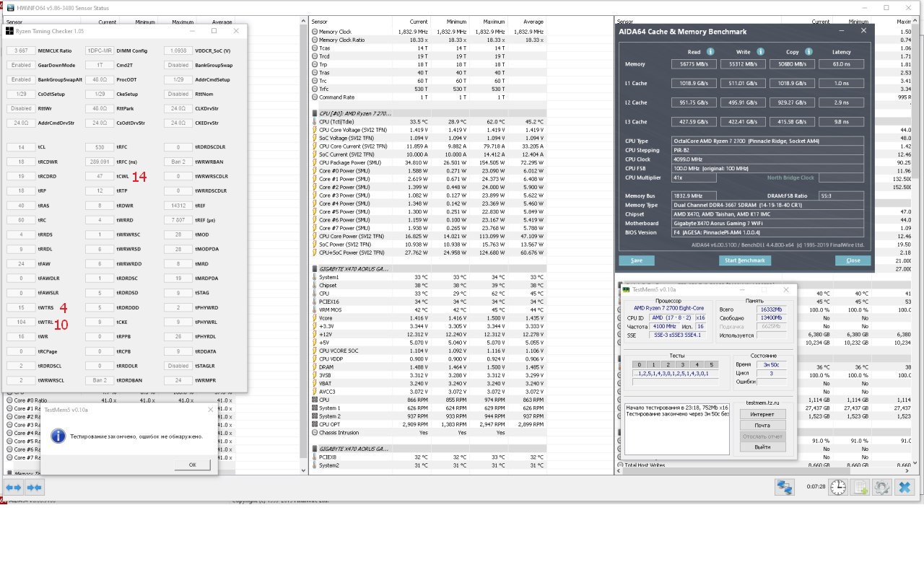
Task: Click the info icon next to Copy
Action: [x=808, y=52]
